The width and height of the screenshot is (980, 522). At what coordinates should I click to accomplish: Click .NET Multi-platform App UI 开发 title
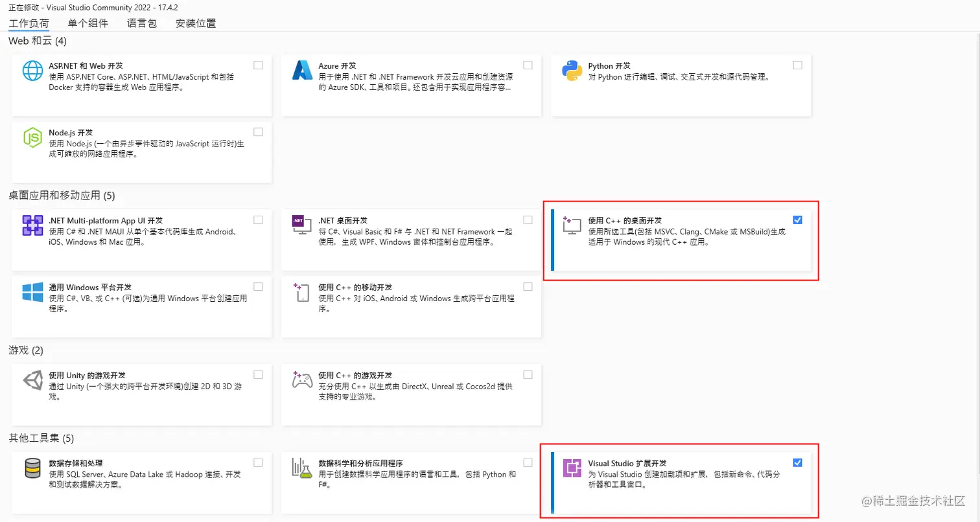tap(106, 221)
